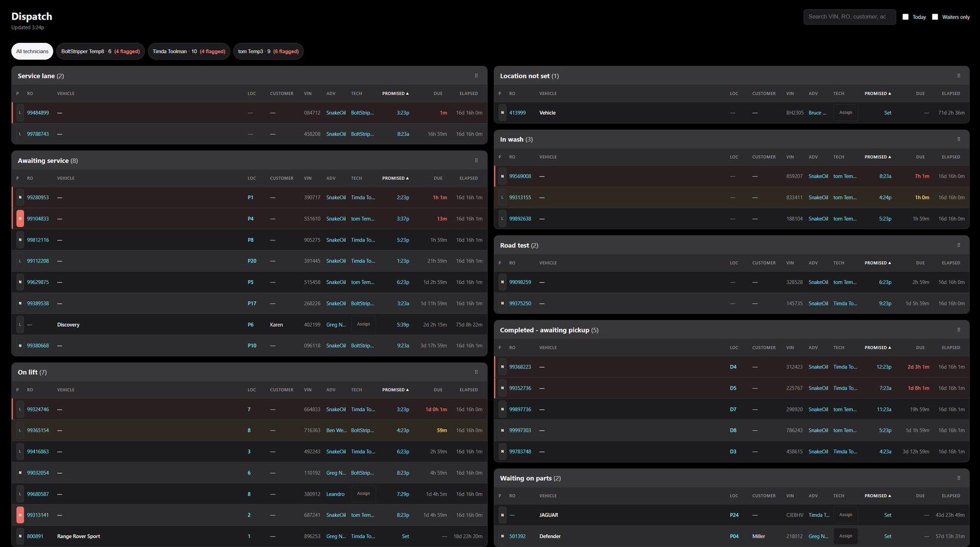Screen dimensions: 980x547
Task: Click drag handle on Awaiting service panel
Action: point(476,161)
